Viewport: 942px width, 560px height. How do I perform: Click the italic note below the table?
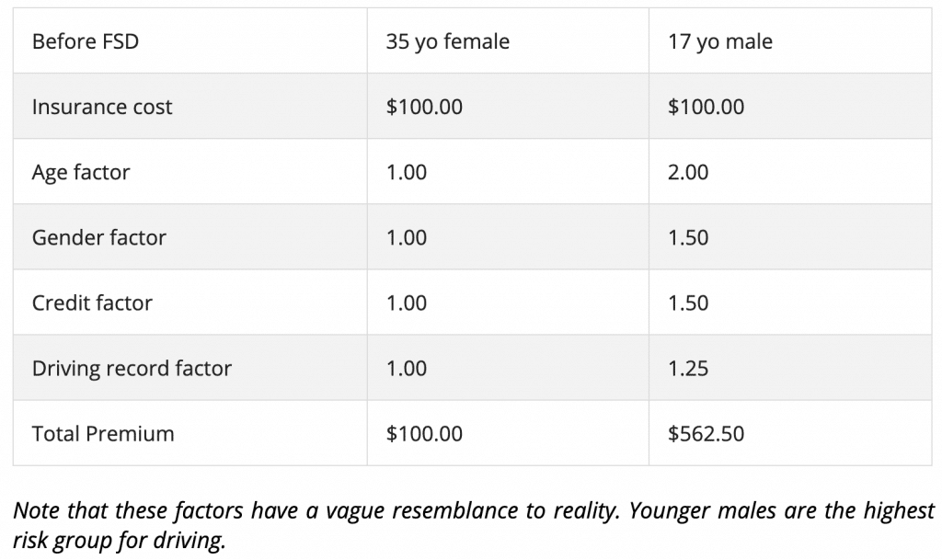[473, 525]
